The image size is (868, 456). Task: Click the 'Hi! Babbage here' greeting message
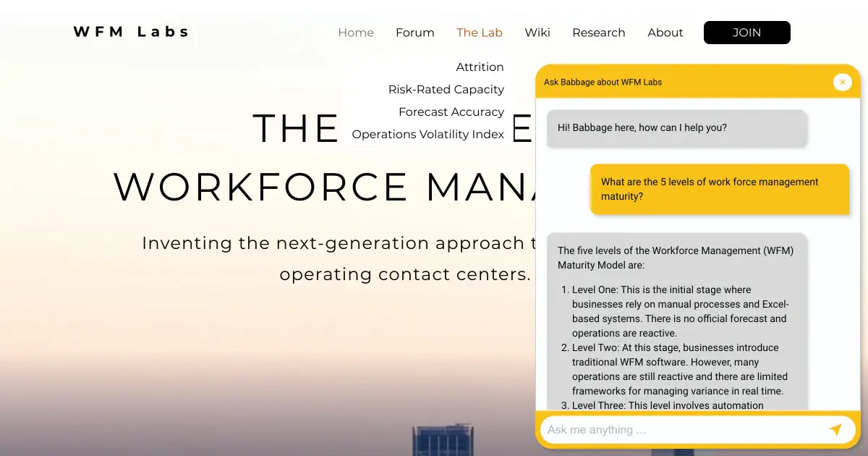(677, 128)
